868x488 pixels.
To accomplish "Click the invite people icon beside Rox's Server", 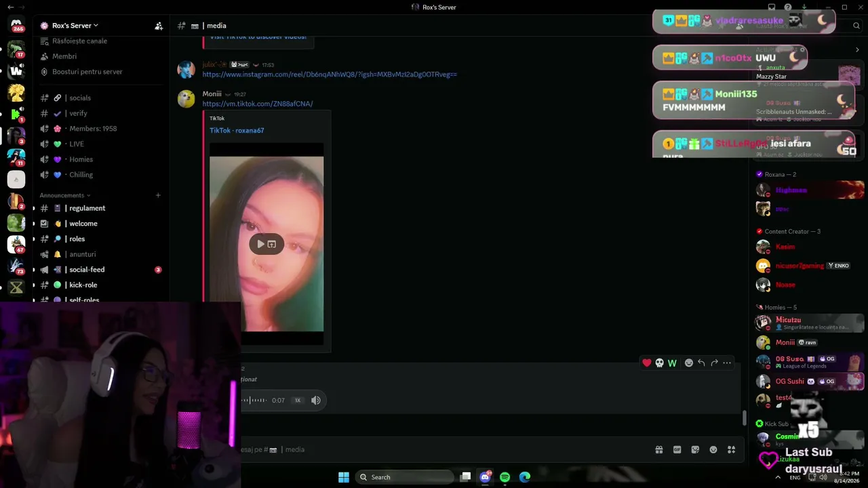I will click(159, 26).
